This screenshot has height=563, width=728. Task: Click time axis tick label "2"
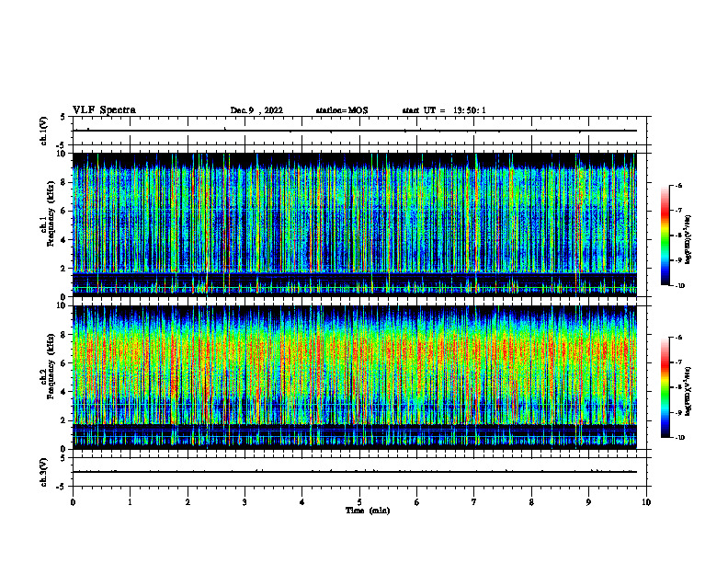[x=188, y=502]
